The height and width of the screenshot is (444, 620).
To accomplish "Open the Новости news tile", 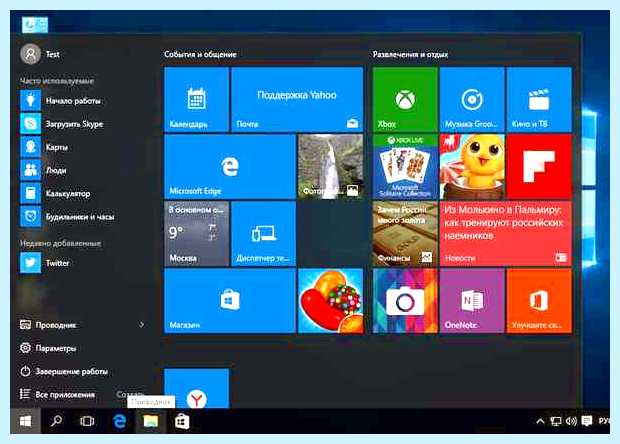I will pyautogui.click(x=505, y=234).
